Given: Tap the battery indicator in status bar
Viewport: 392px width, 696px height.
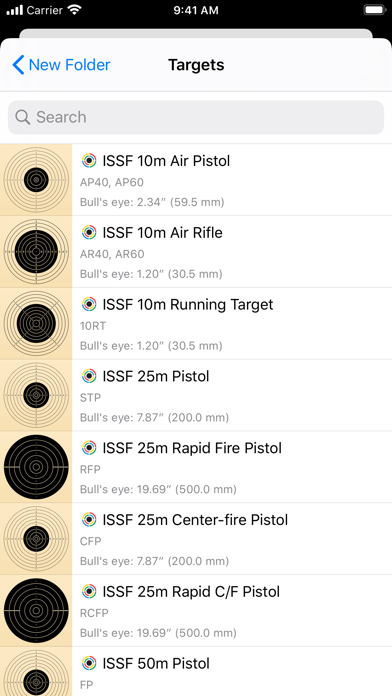Looking at the screenshot, I should [x=375, y=10].
